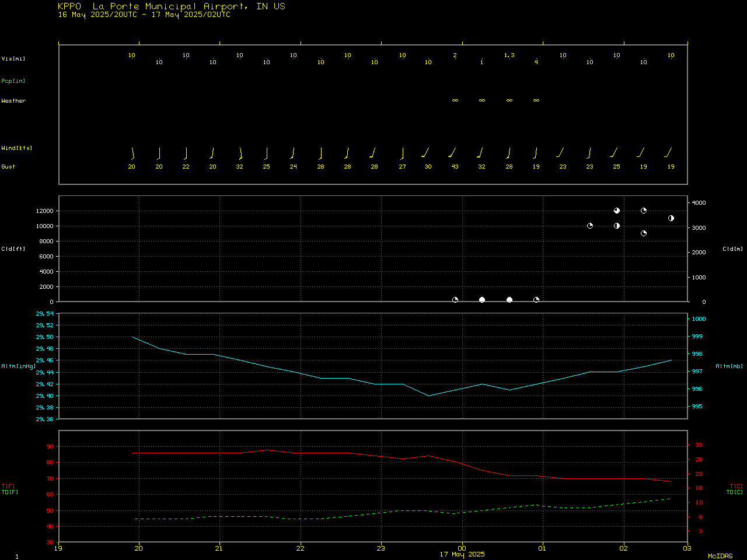Screen dimensions: 747x560
Task: Click the Pcp[in] row label
Action: click(13, 81)
